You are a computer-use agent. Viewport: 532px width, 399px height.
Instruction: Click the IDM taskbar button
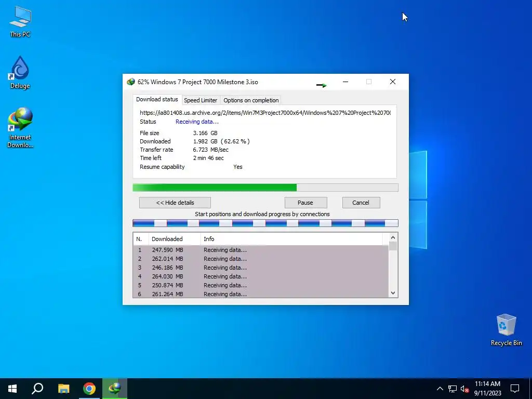pos(115,389)
